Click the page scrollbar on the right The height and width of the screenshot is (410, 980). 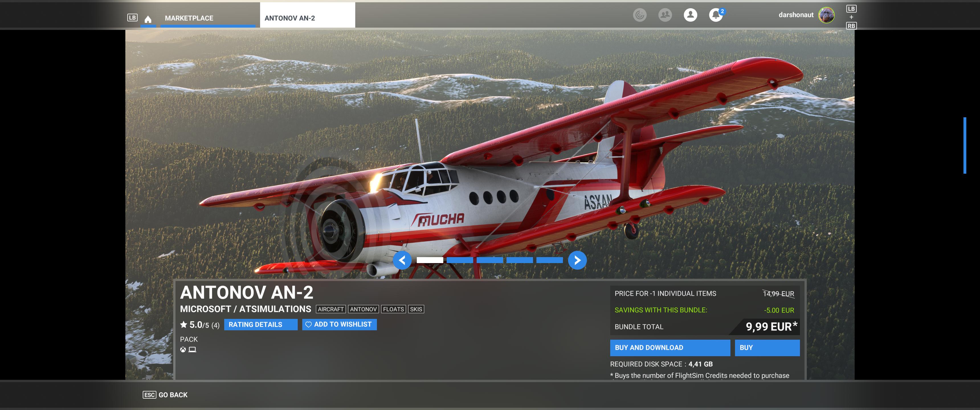(x=965, y=145)
